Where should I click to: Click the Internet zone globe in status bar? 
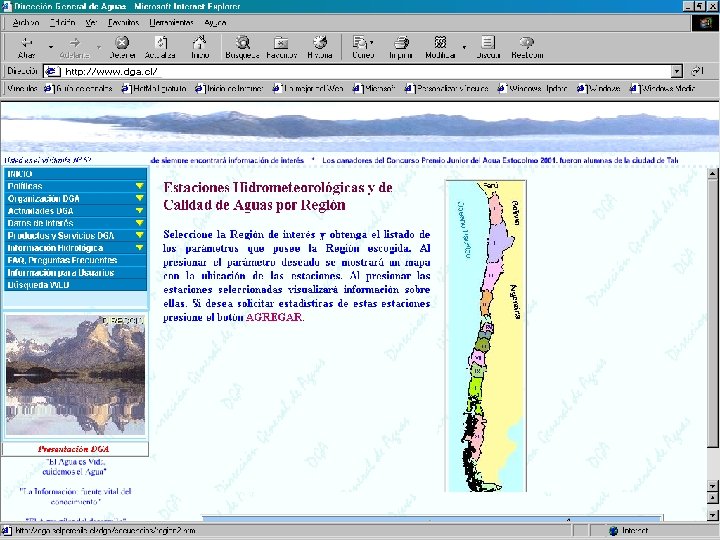(613, 531)
